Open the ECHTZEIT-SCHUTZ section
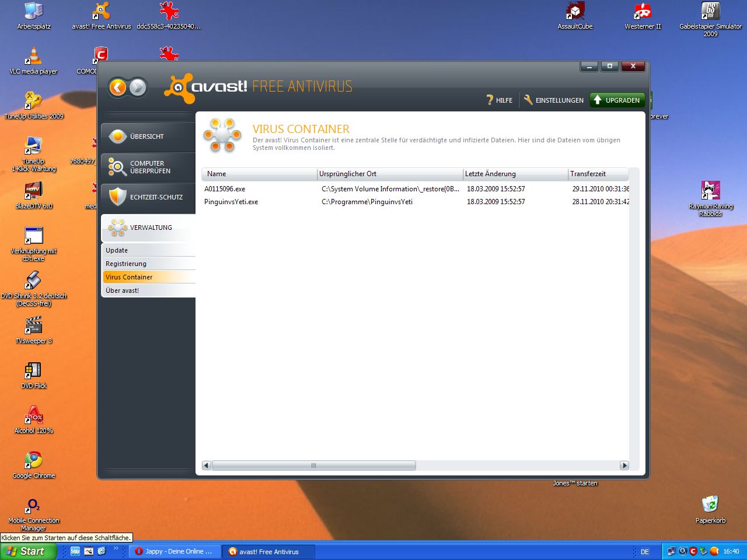Image resolution: width=747 pixels, height=560 pixels. 148,197
